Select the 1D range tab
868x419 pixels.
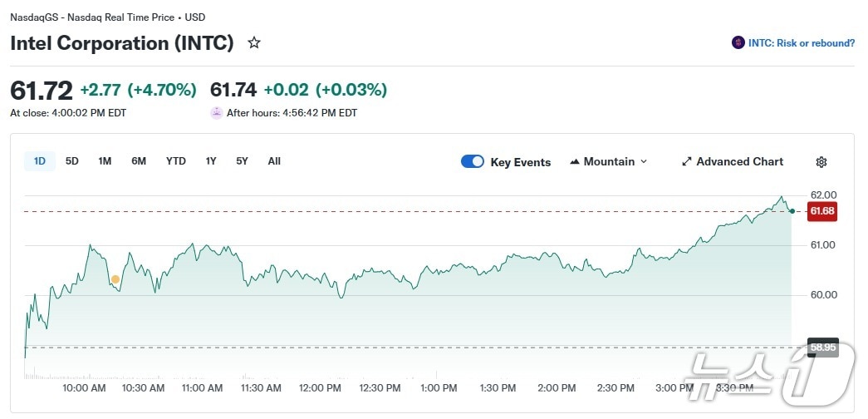click(40, 161)
